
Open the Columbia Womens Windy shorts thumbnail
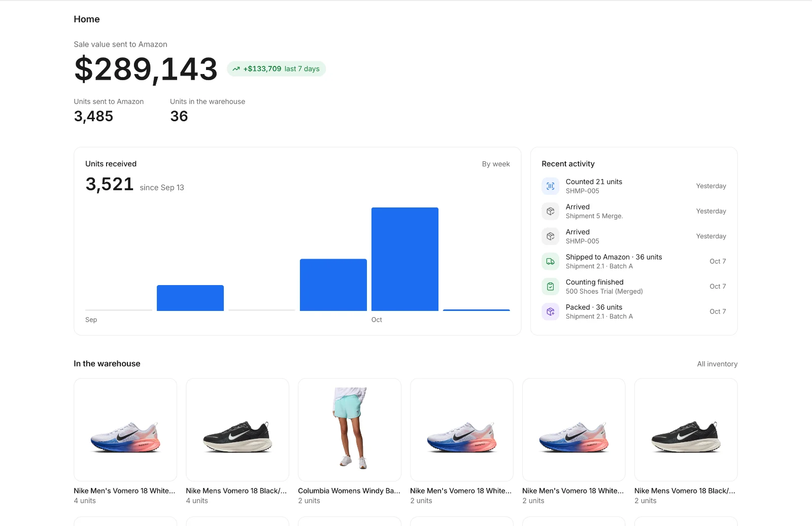[x=350, y=430]
